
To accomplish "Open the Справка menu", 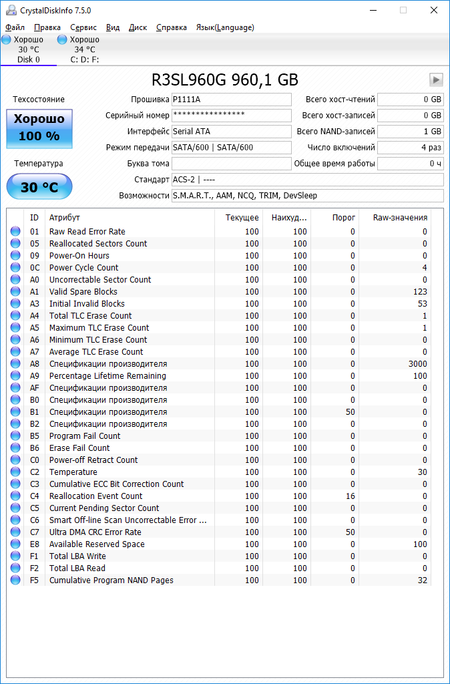I will tap(171, 27).
